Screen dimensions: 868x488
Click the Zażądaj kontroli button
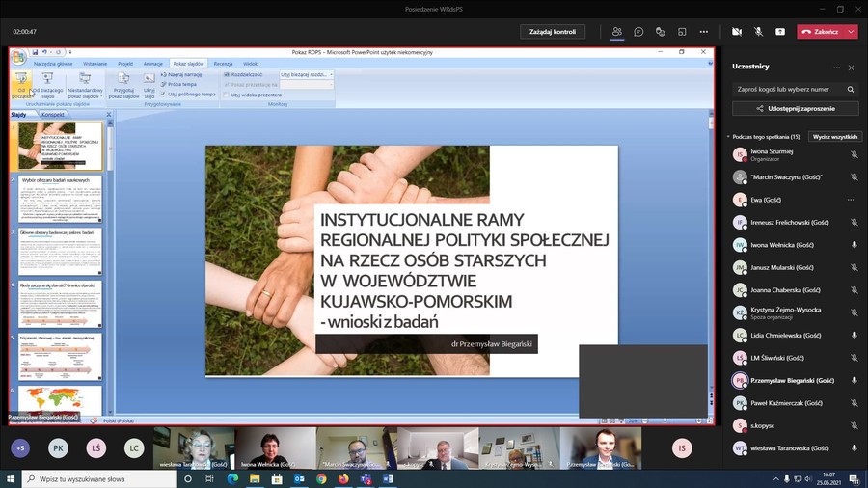(553, 32)
